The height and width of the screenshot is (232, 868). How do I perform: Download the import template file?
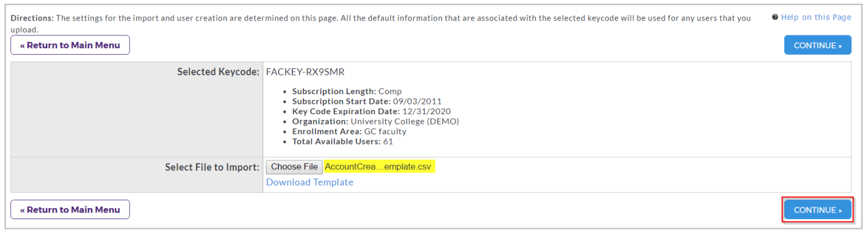(310, 182)
